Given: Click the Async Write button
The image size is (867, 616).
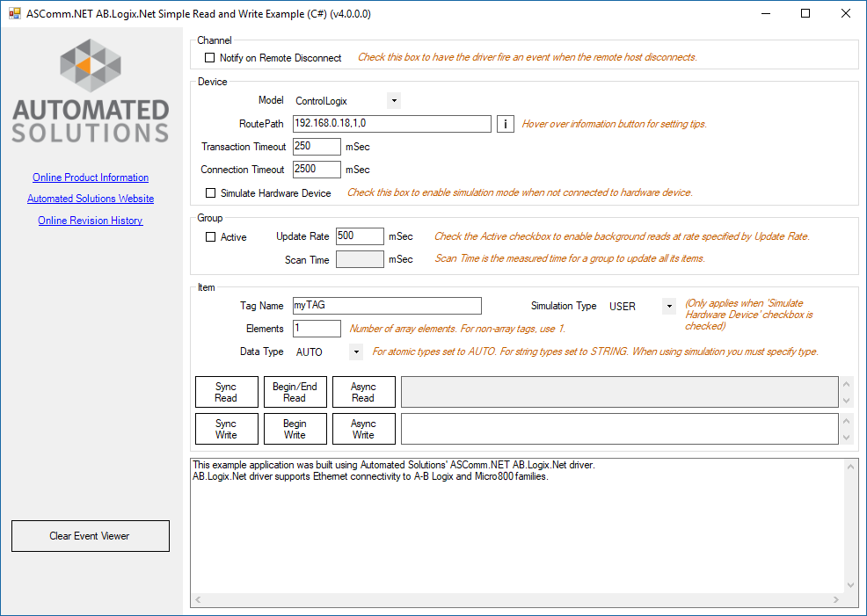Looking at the screenshot, I should [x=364, y=429].
